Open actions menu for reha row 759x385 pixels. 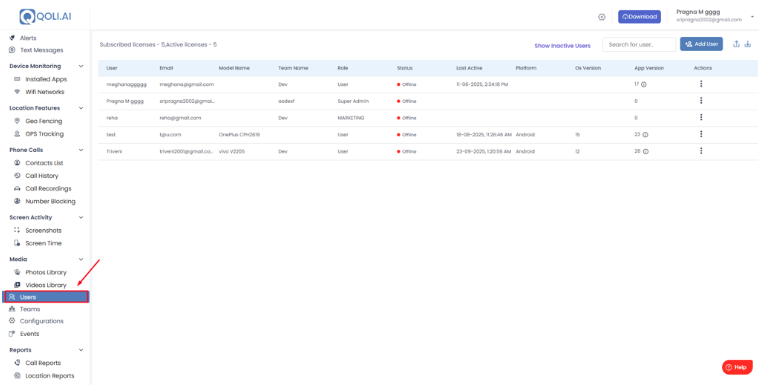[x=701, y=118]
